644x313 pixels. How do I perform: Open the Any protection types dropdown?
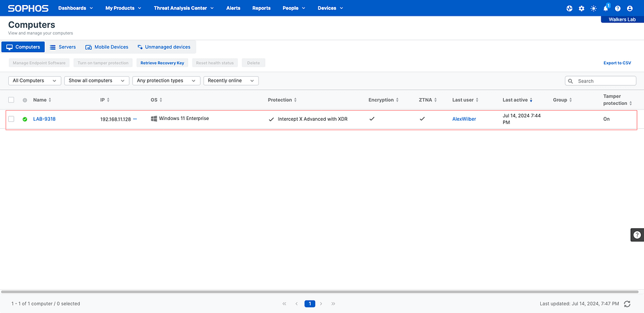(x=166, y=80)
